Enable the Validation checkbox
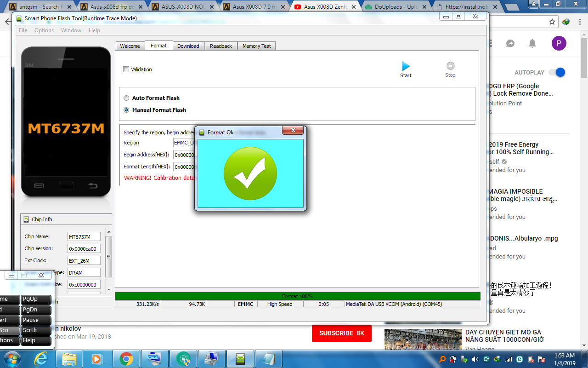The width and height of the screenshot is (588, 368). click(126, 69)
